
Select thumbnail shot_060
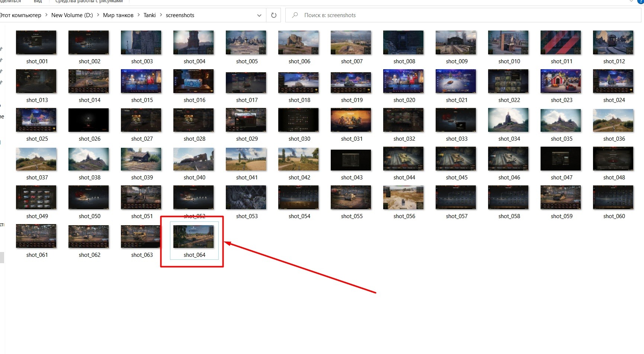pyautogui.click(x=613, y=197)
